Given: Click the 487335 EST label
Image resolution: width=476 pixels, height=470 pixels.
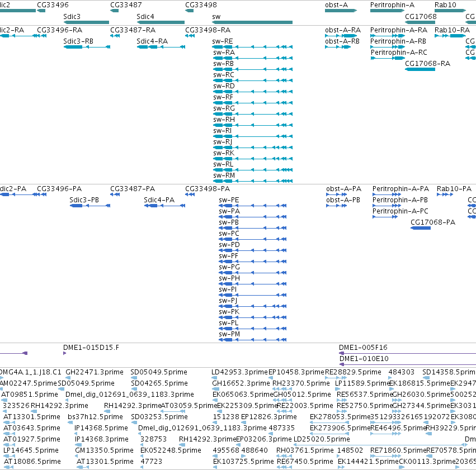Looking at the screenshot, I should [x=282, y=428].
